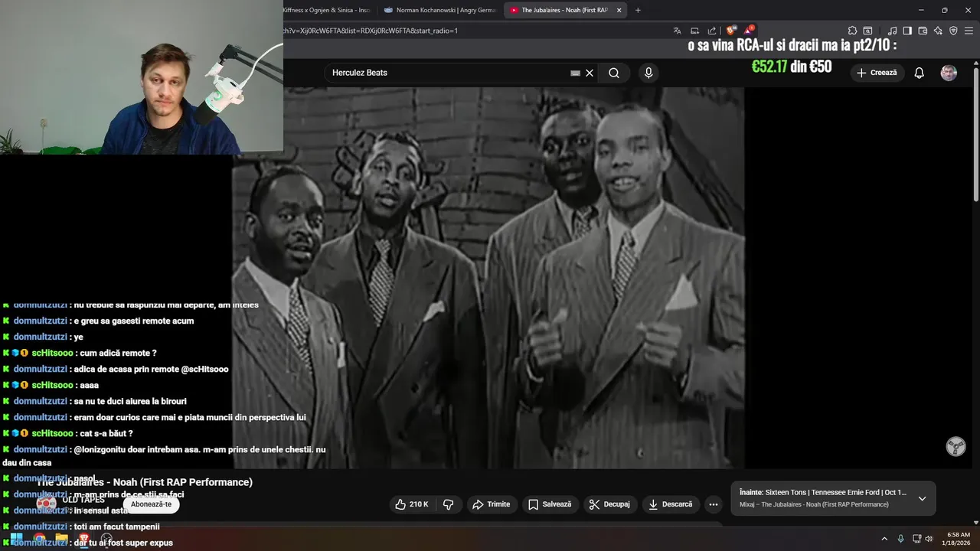Open the extensions puzzle icon
This screenshot has height=551, width=980.
(x=852, y=31)
